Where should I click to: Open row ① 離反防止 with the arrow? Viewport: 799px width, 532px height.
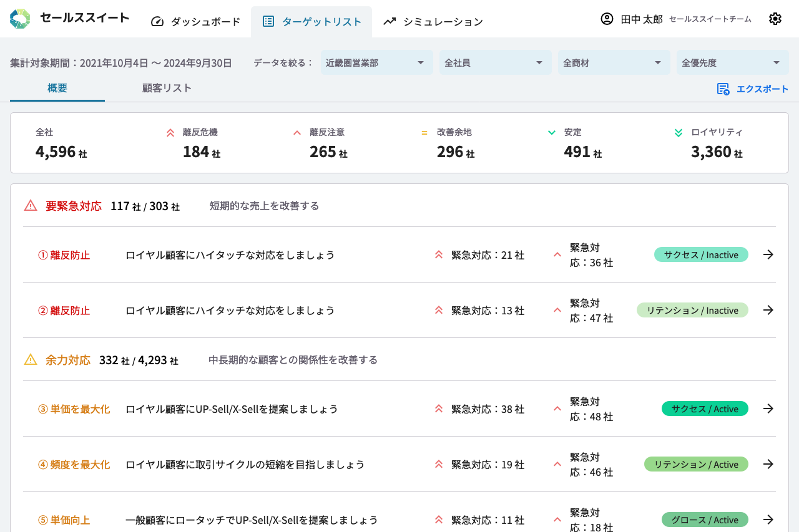pyautogui.click(x=768, y=254)
